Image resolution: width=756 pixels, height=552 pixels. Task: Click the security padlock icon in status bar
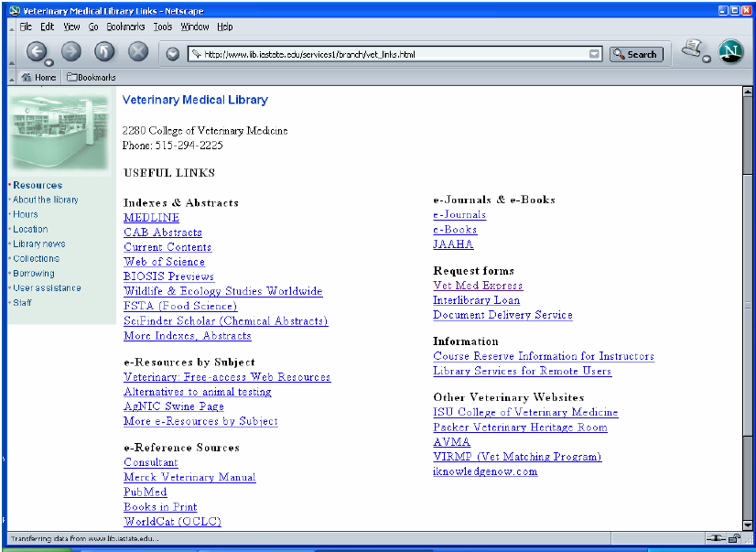point(734,538)
